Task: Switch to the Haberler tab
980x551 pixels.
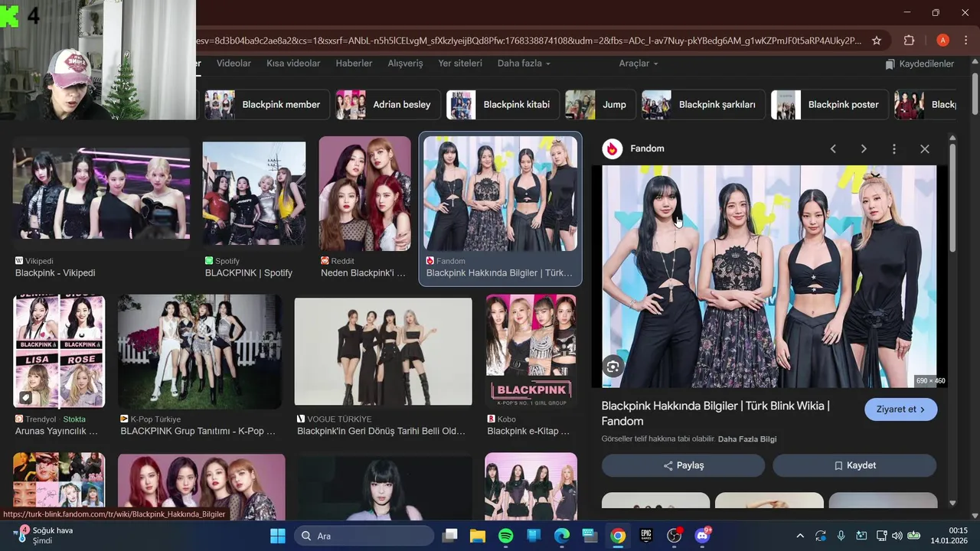Action: click(x=354, y=64)
